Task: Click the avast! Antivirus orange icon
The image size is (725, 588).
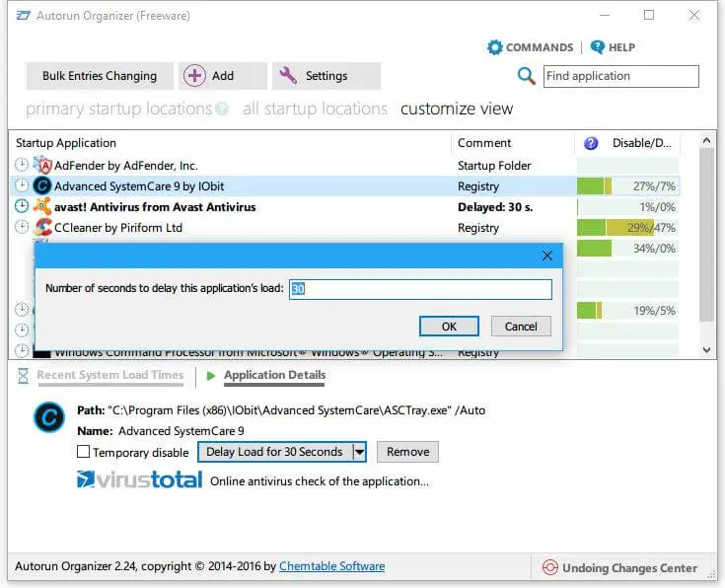Action: coord(42,206)
